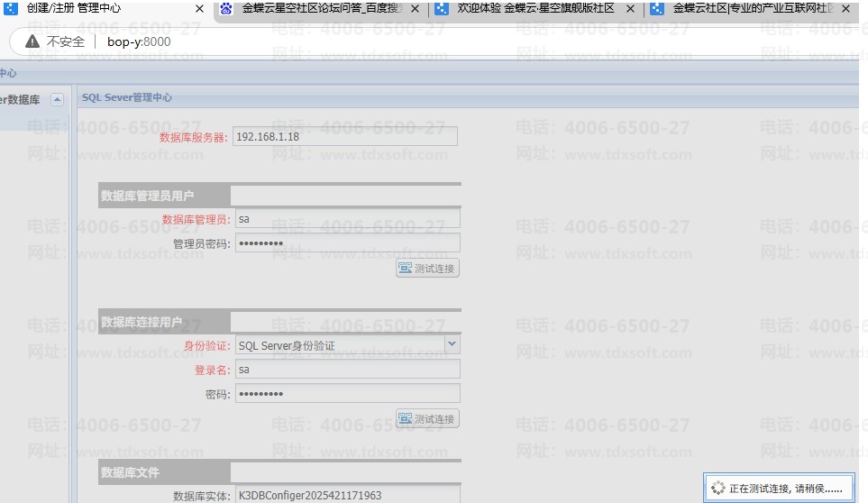868x503 pixels.
Task: Open the 欢迎体验 金蝶云·星空旗舰版社区 tab
Action: coord(536,8)
